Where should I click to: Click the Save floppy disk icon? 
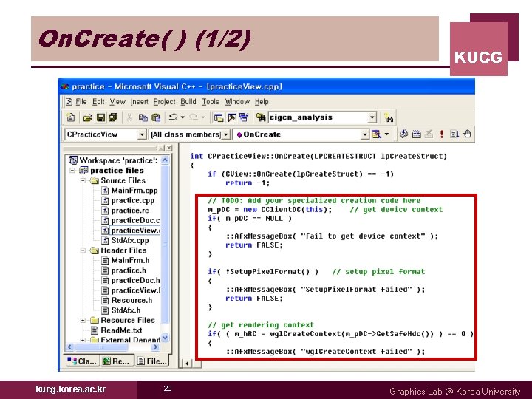point(100,117)
